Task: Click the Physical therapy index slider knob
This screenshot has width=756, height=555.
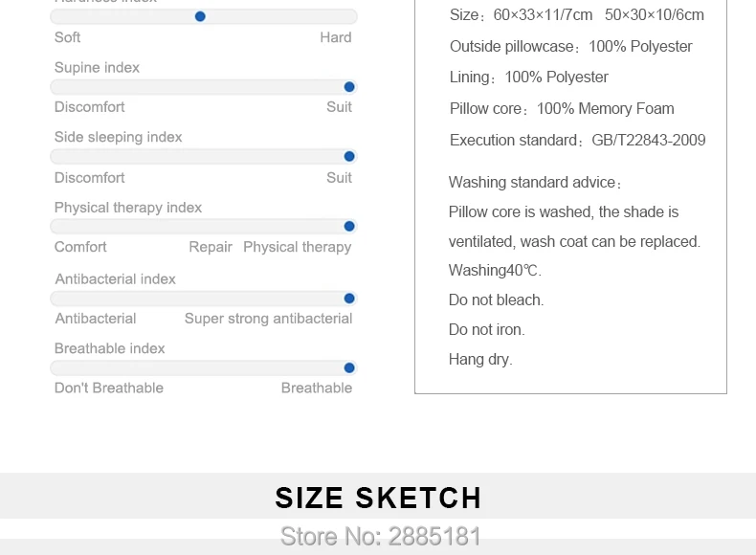Action: tap(349, 226)
